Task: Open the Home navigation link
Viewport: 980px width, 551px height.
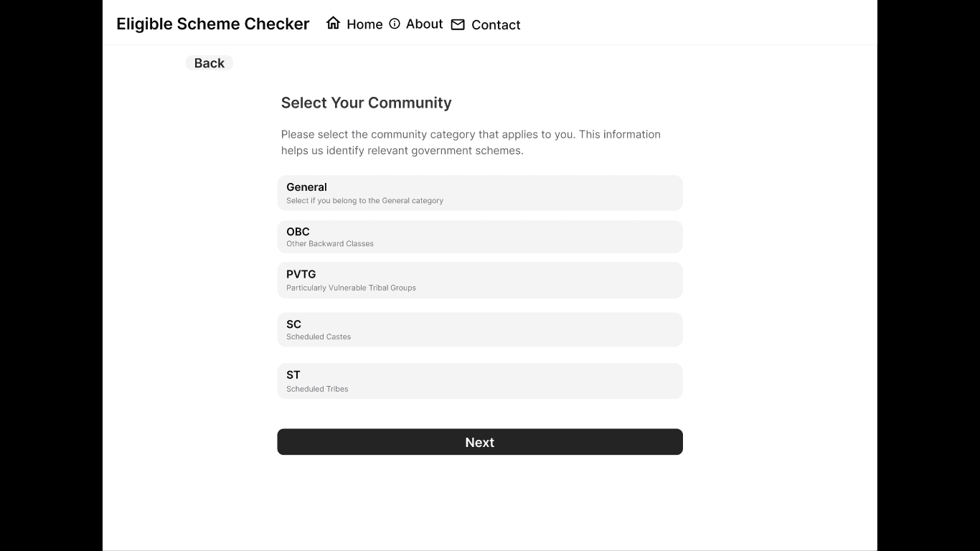Action: tap(364, 24)
